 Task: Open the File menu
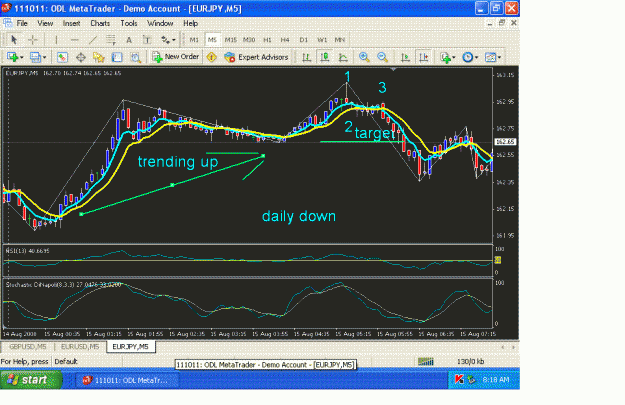click(x=22, y=23)
